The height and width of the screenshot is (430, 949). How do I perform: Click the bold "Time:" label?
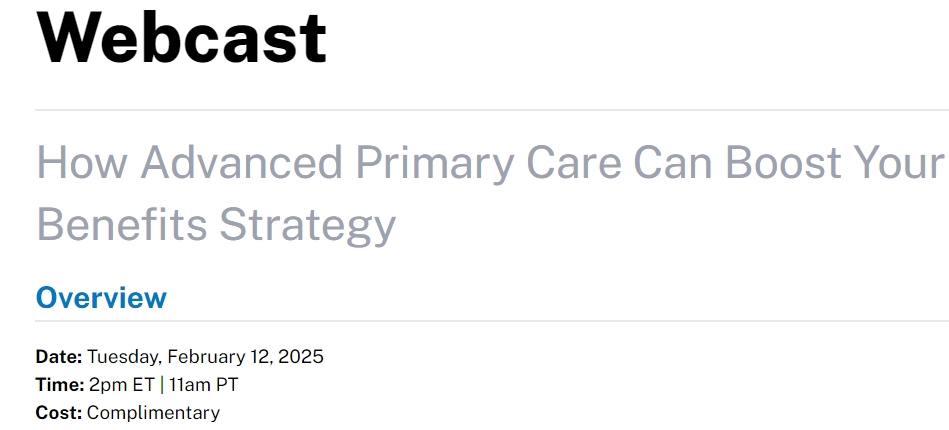pyautogui.click(x=60, y=385)
